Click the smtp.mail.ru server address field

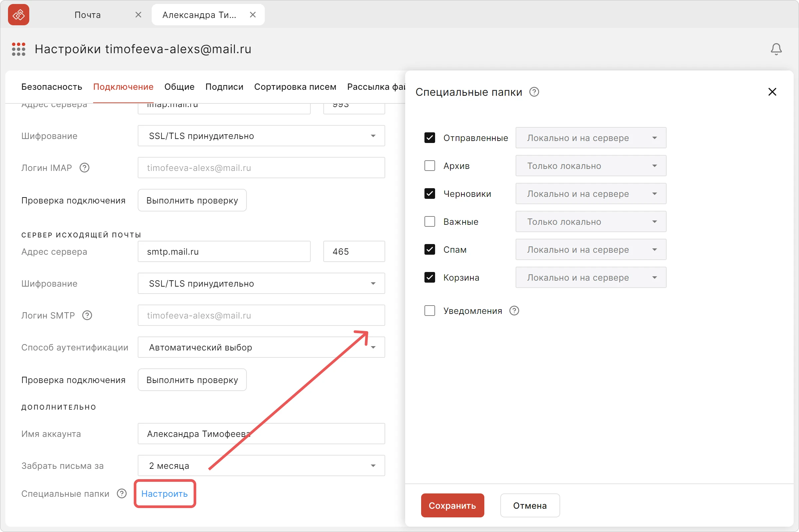[x=224, y=251]
